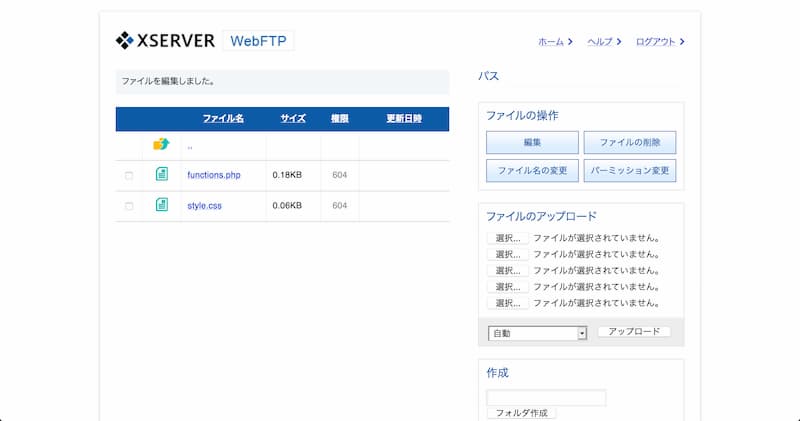Click the ファイル名の変更 button
Screen dimensions: 800x421
[x=532, y=170]
